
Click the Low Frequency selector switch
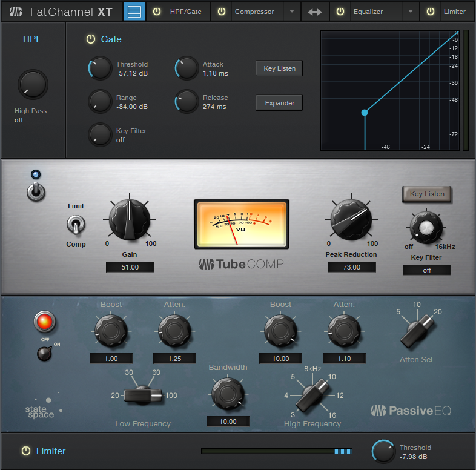[x=143, y=396]
